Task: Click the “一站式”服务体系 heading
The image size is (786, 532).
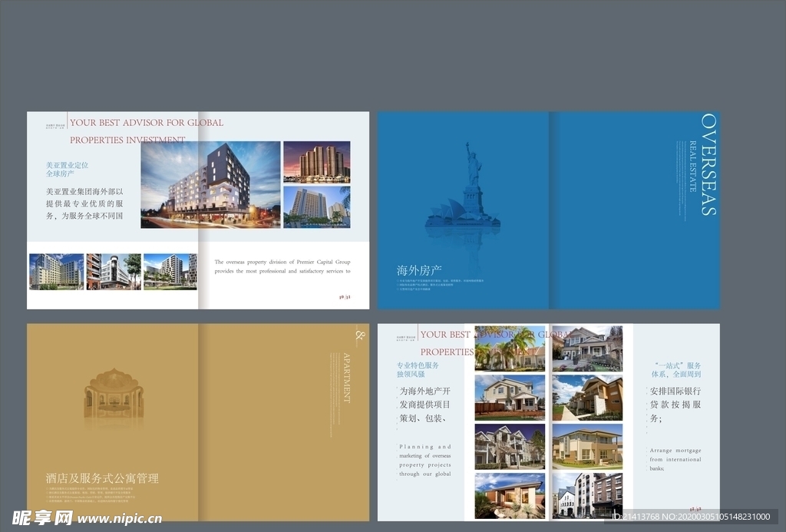Action: pyautogui.click(x=676, y=369)
